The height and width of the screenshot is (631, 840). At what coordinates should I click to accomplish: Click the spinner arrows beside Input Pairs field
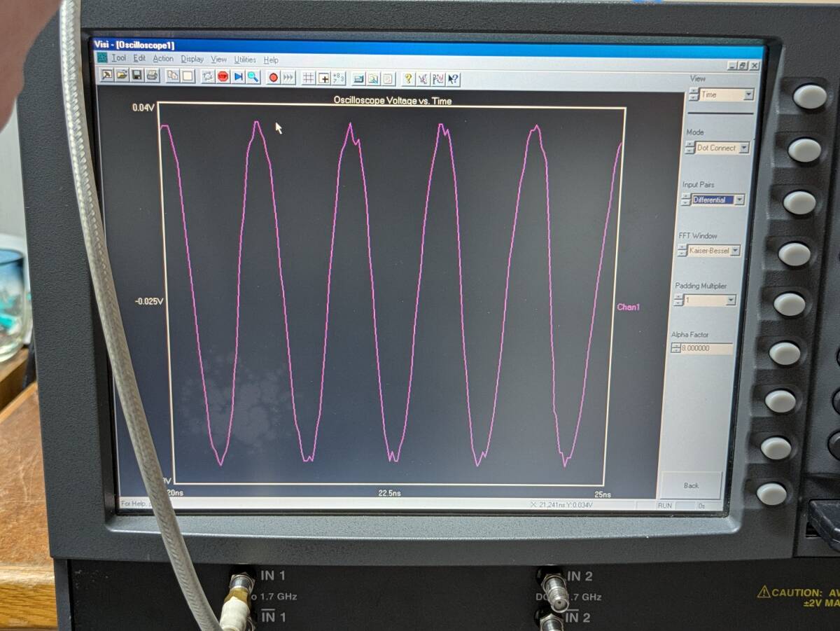(685, 200)
